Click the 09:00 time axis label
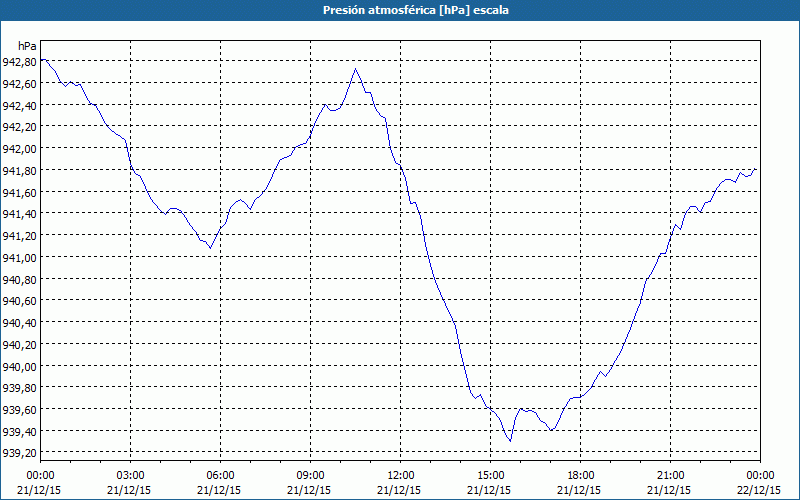 click(310, 476)
